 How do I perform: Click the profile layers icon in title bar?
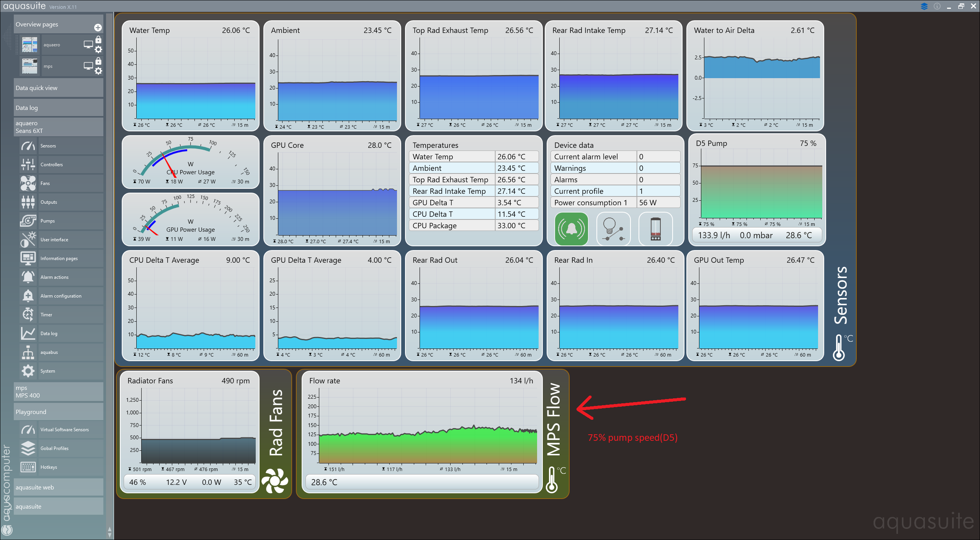tap(924, 6)
